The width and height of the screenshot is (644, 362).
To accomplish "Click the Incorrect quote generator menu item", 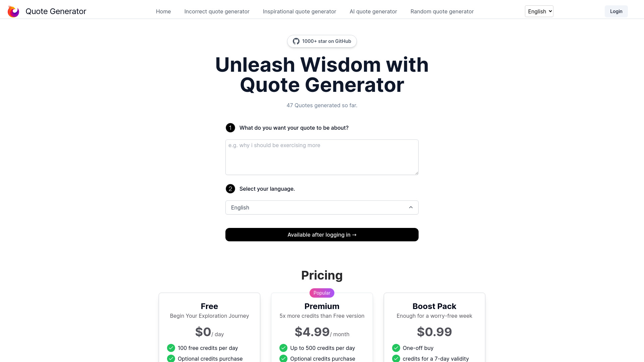I will point(217,11).
